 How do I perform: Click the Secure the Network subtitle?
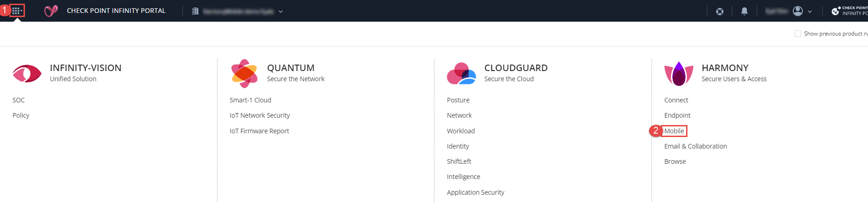point(295,79)
